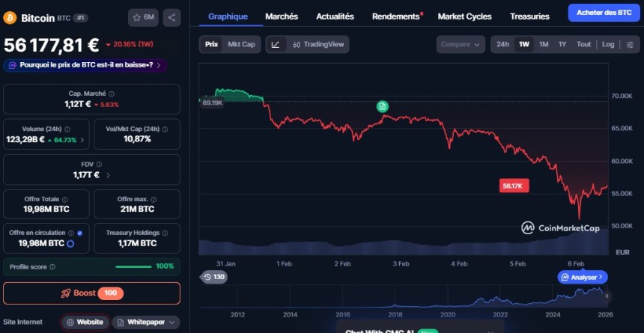
Task: Expand the Whitepaper dropdown
Action: [146, 323]
